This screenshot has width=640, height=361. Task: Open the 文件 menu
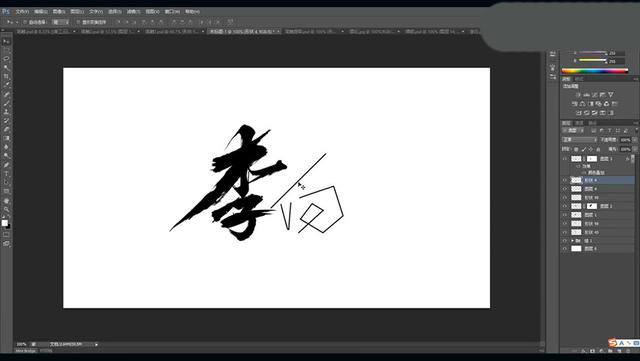point(22,11)
